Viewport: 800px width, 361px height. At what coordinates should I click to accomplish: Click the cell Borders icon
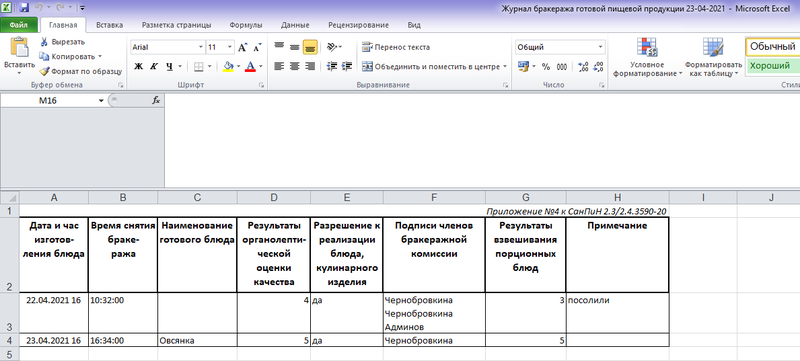pos(199,66)
